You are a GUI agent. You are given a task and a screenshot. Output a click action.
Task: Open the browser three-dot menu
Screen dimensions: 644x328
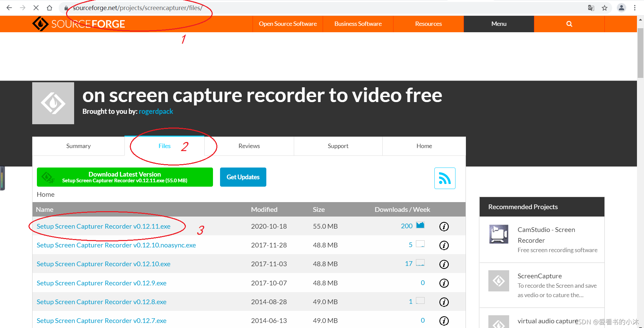(635, 8)
